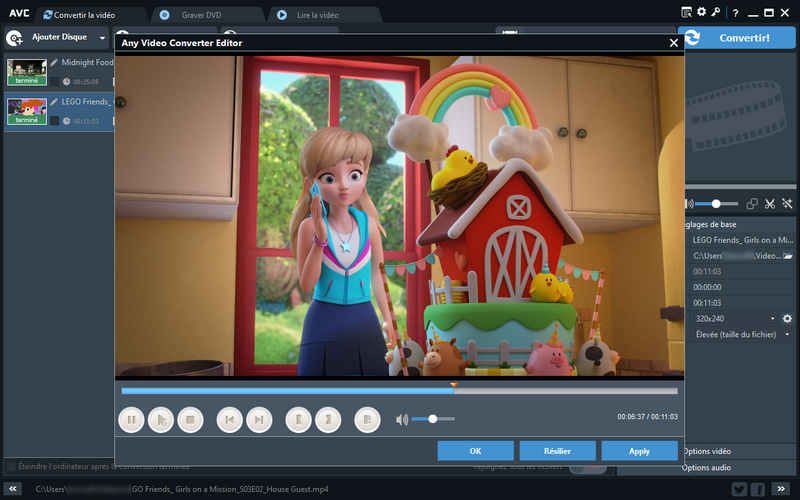Click the playback timeline progress bar
The height and width of the screenshot is (500, 800).
tap(399, 391)
